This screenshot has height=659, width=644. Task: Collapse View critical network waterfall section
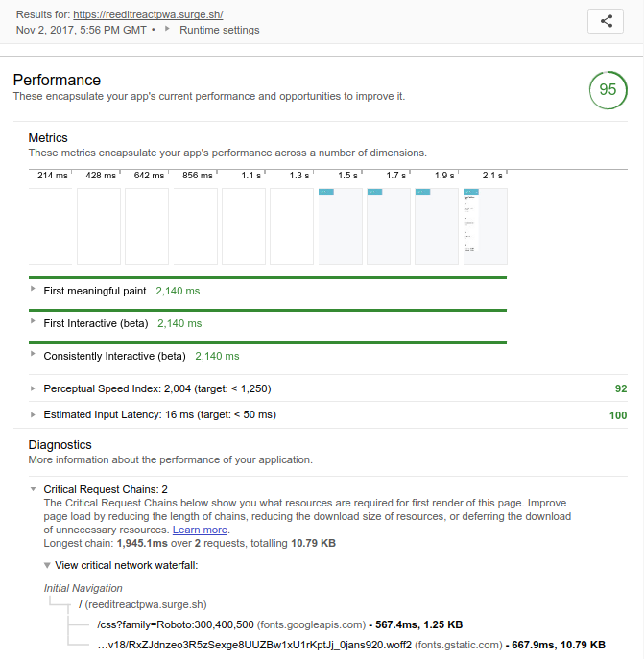pyautogui.click(x=126, y=565)
